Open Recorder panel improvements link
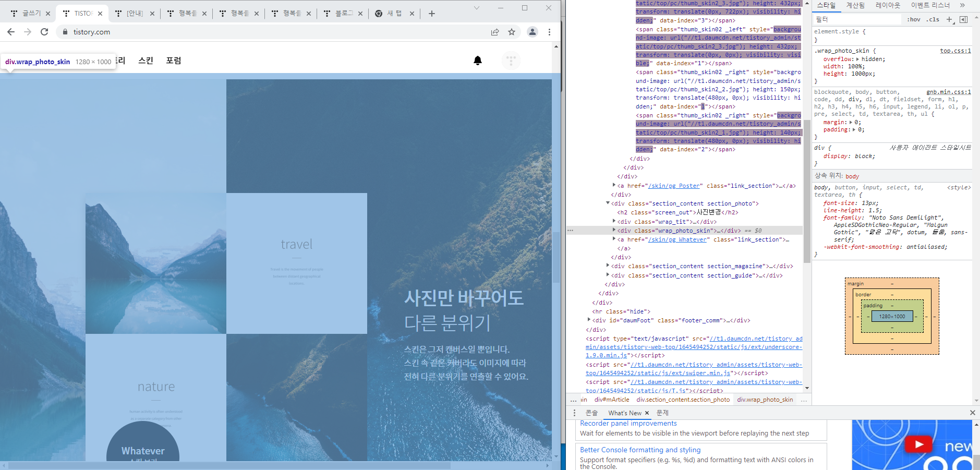The height and width of the screenshot is (470, 980). (x=628, y=423)
